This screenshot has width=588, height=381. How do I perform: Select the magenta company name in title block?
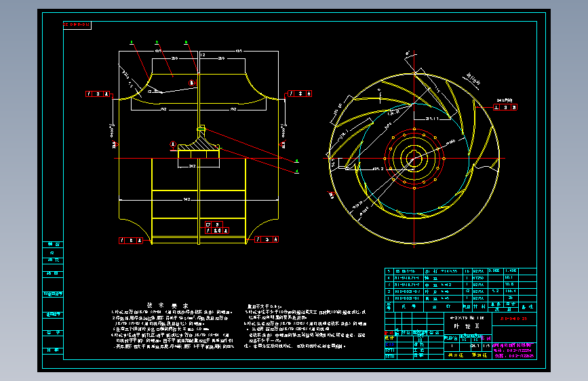coord(514,345)
